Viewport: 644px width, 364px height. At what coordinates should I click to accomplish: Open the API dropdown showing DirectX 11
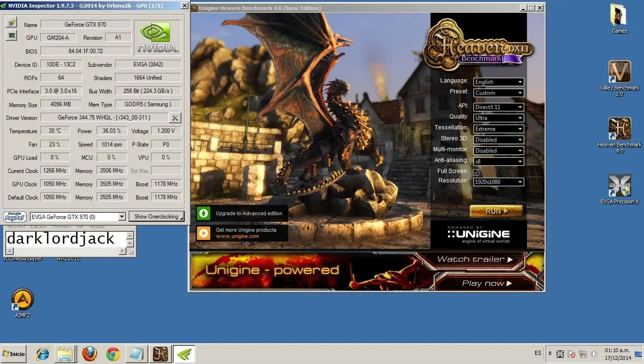coord(499,107)
